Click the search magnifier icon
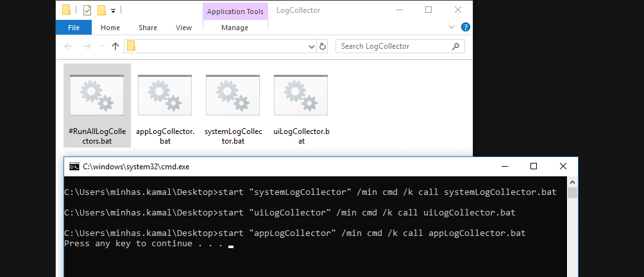The width and height of the screenshot is (644, 277). coord(455,46)
